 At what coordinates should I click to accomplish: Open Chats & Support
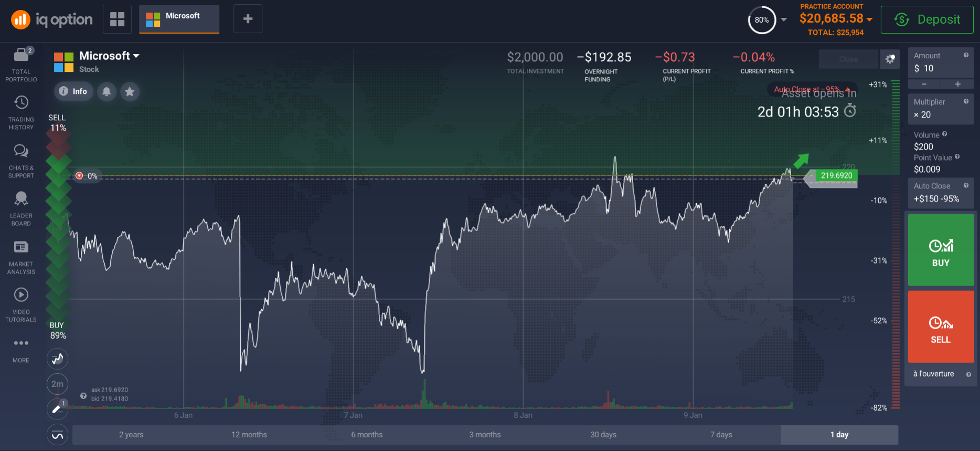click(x=21, y=161)
